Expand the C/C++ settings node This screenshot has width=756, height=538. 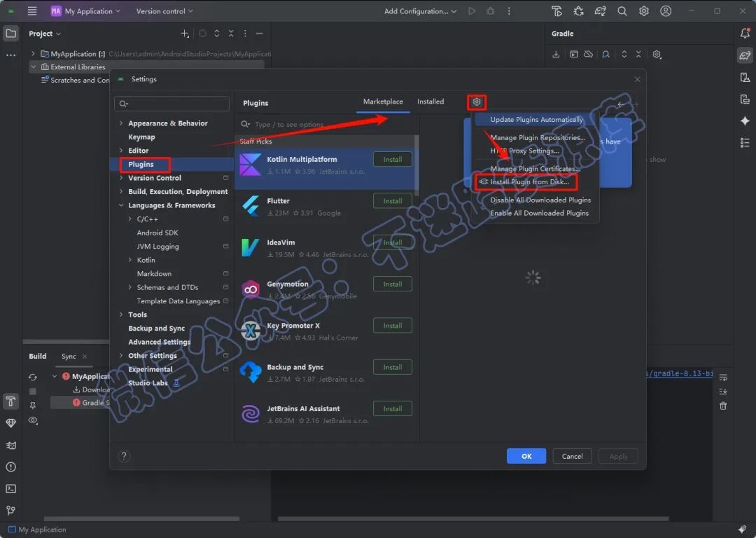coord(129,219)
